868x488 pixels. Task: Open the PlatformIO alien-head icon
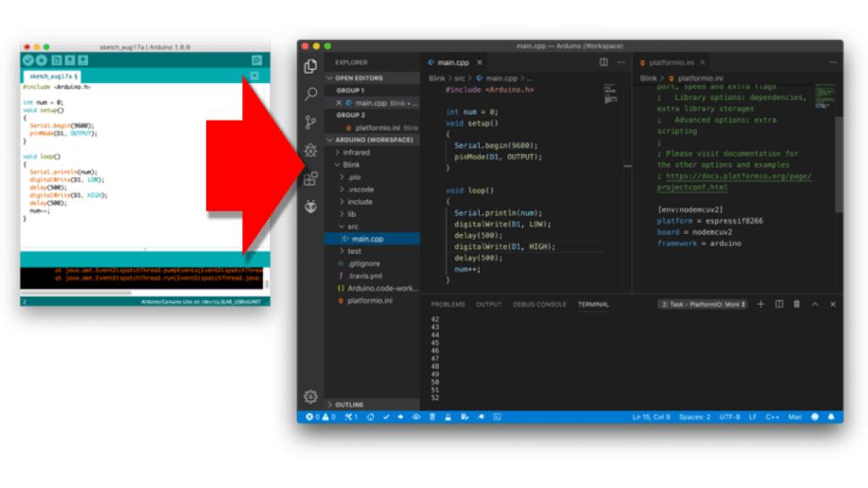311,206
